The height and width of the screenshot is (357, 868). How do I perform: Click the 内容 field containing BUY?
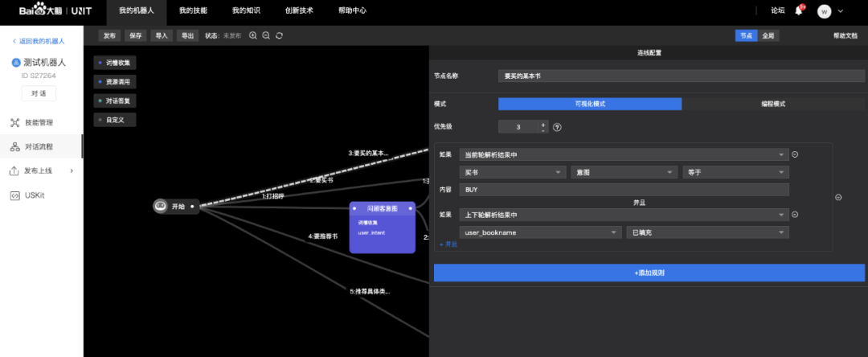(624, 190)
